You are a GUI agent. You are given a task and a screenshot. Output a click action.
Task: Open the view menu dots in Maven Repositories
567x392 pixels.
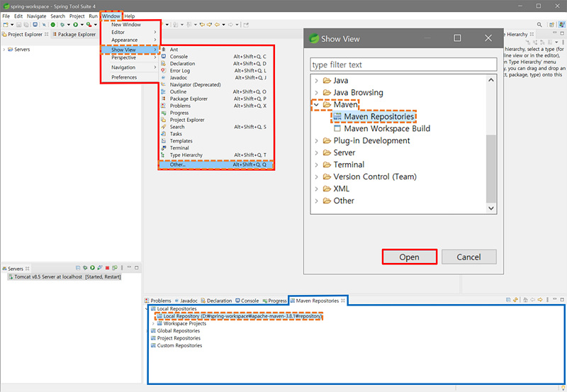pyautogui.click(x=547, y=300)
